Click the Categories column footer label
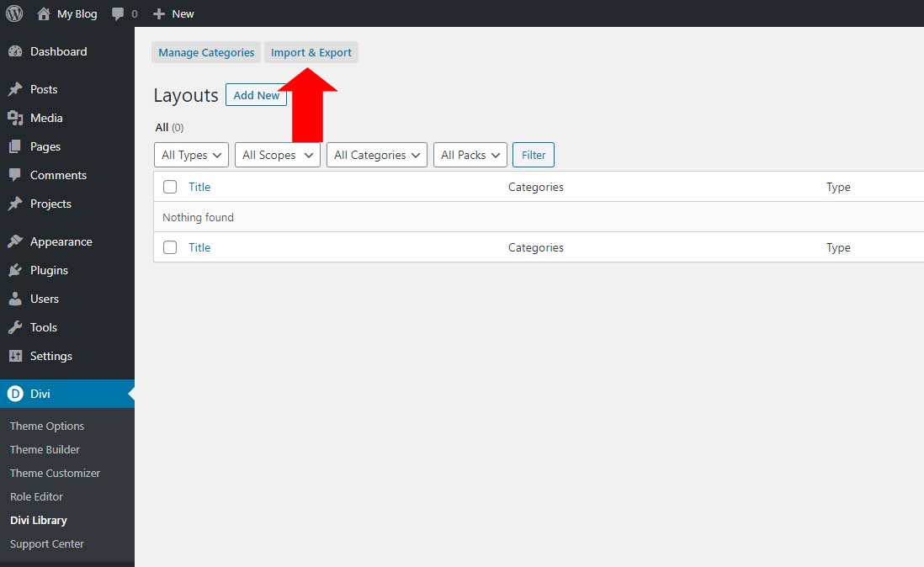This screenshot has height=567, width=924. pyautogui.click(x=536, y=247)
